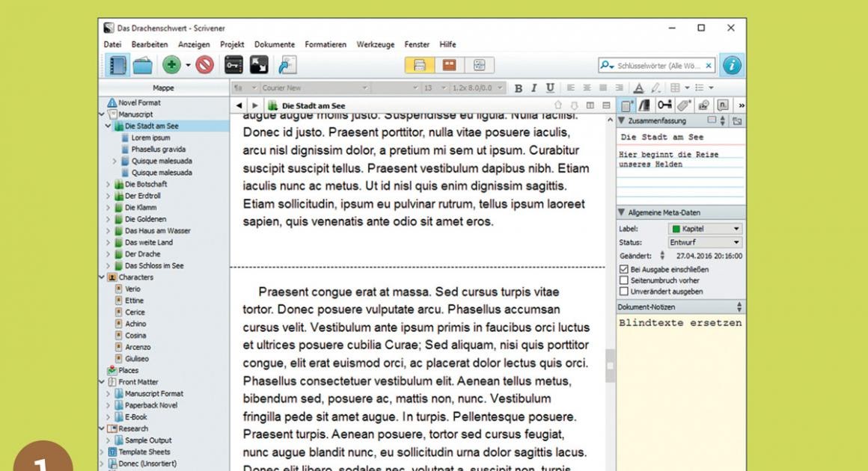
Task: Click the Compile export icon
Action: pos(287,65)
